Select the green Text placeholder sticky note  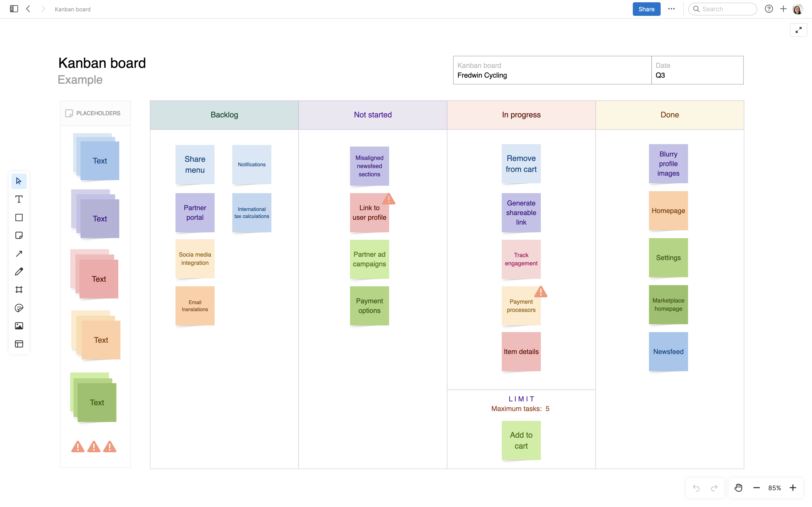pos(97,402)
